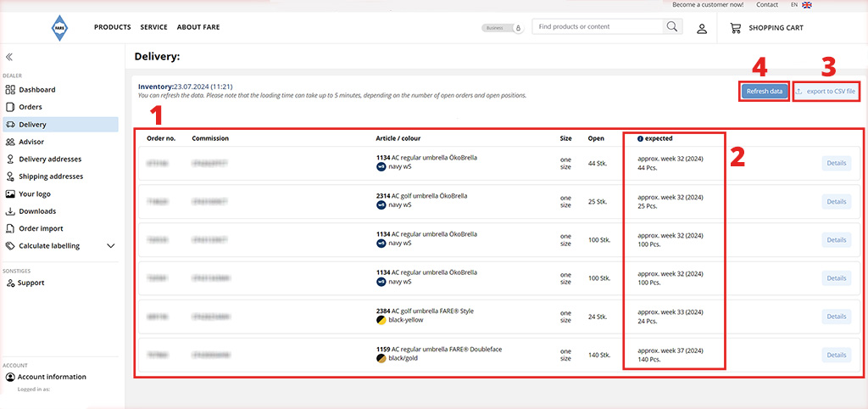Select Delivery in sidebar

point(60,125)
